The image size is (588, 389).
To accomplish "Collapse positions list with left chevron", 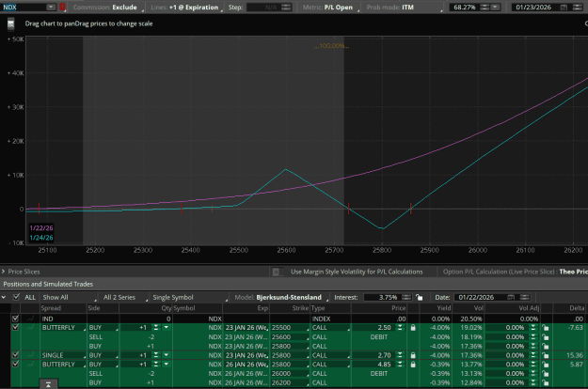I will pos(4,297).
